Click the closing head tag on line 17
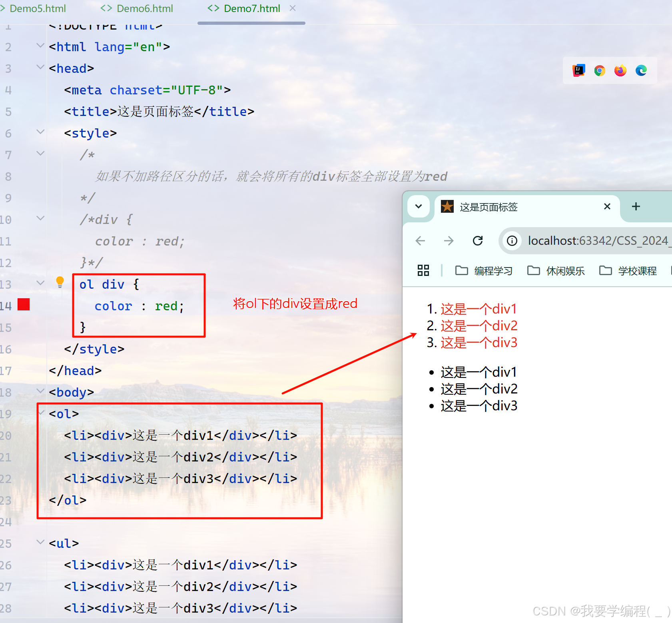 (x=75, y=371)
